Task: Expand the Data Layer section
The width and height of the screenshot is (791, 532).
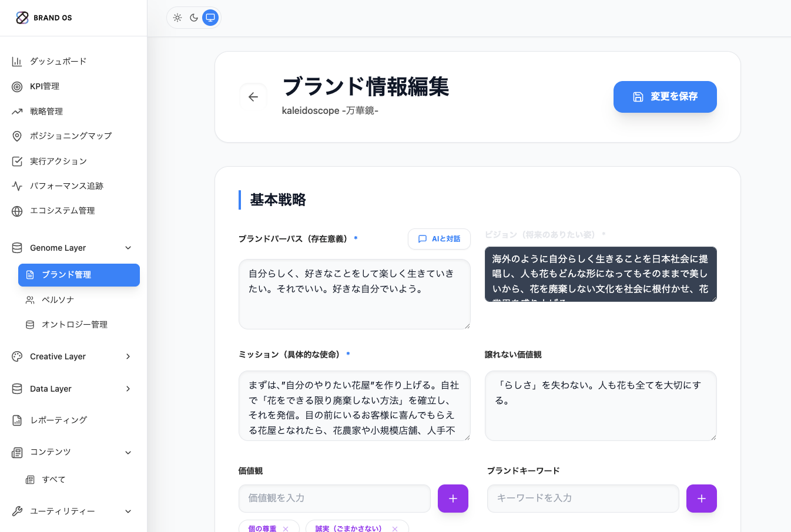Action: [x=128, y=389]
